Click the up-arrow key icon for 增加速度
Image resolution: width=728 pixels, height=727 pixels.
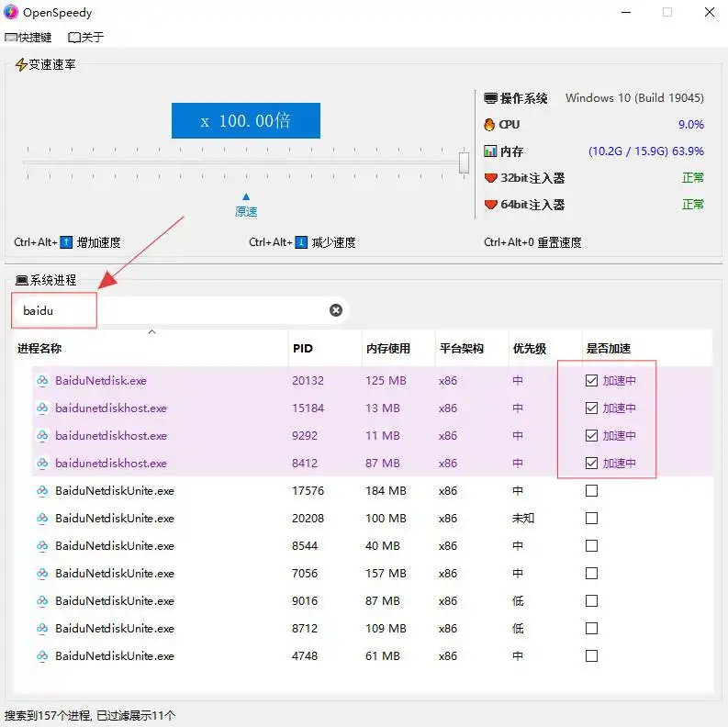pyautogui.click(x=66, y=242)
